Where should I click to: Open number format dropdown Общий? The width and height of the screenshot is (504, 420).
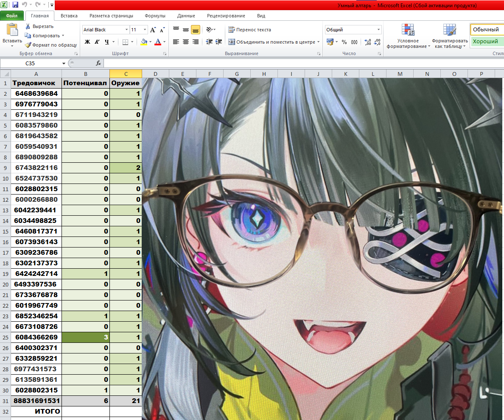[378, 30]
